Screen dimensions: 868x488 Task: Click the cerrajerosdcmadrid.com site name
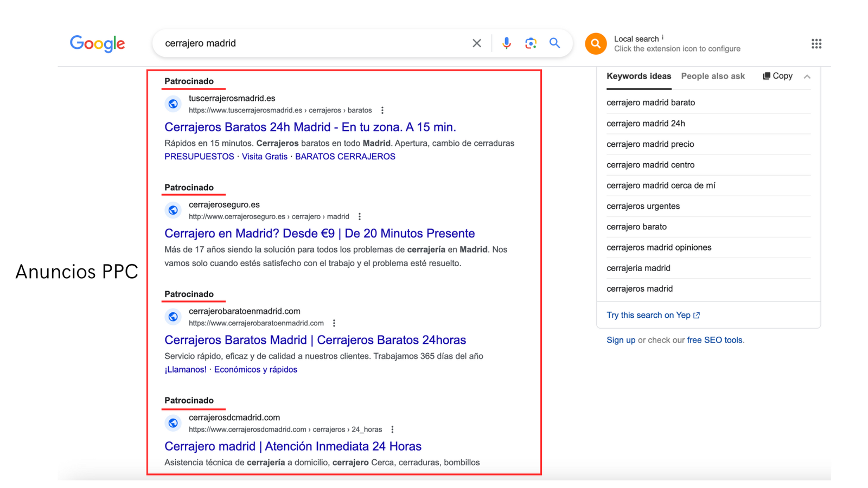(234, 418)
